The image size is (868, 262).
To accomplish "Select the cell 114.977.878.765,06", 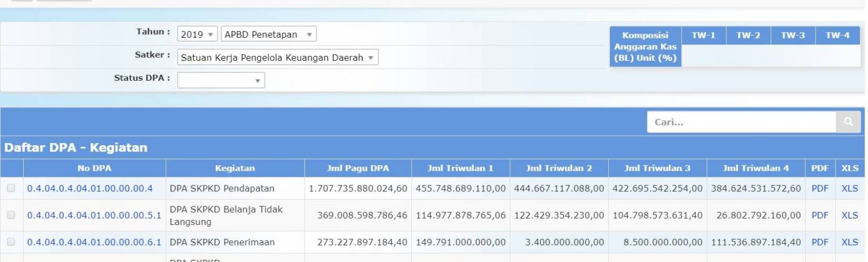I will pos(461,215).
